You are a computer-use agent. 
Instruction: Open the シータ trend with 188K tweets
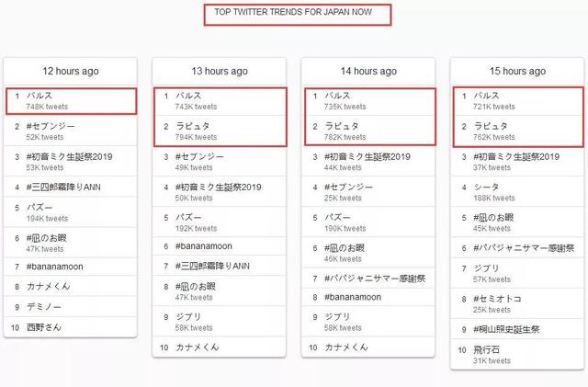[487, 188]
